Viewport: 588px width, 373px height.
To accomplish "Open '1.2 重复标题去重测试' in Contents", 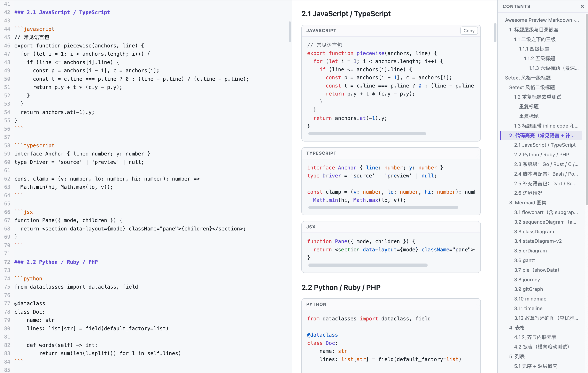I will tap(537, 97).
